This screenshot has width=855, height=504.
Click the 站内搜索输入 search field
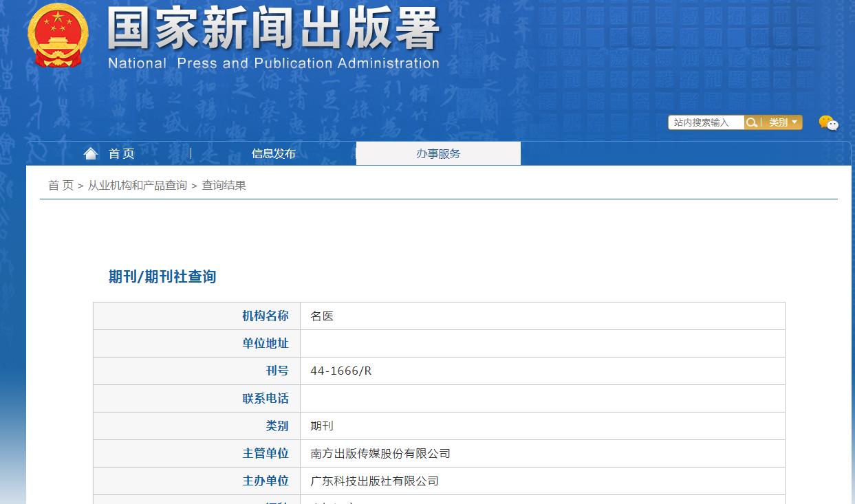(705, 122)
